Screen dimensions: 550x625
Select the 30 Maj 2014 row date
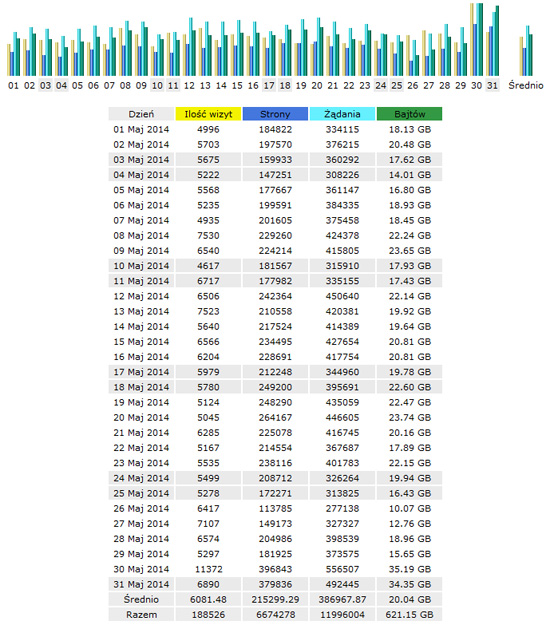[141, 569]
